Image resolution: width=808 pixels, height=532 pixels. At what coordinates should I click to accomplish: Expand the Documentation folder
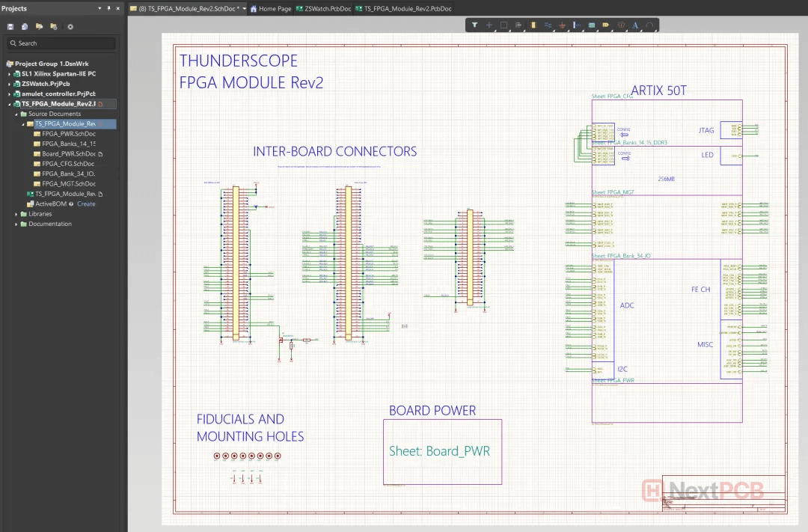click(x=16, y=224)
